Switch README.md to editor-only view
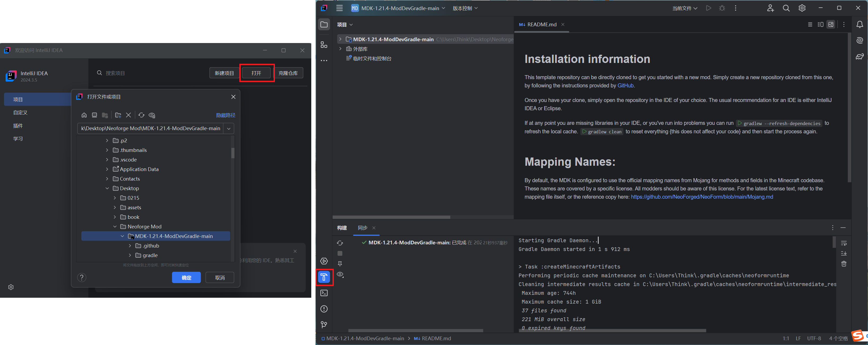The width and height of the screenshot is (868, 345). [810, 24]
